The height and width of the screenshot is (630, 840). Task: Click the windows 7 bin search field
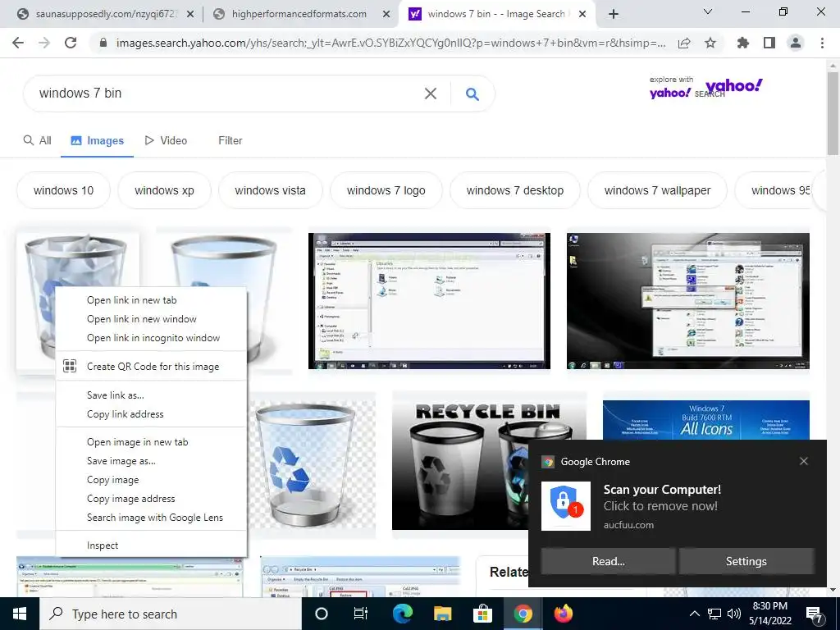tap(225, 94)
